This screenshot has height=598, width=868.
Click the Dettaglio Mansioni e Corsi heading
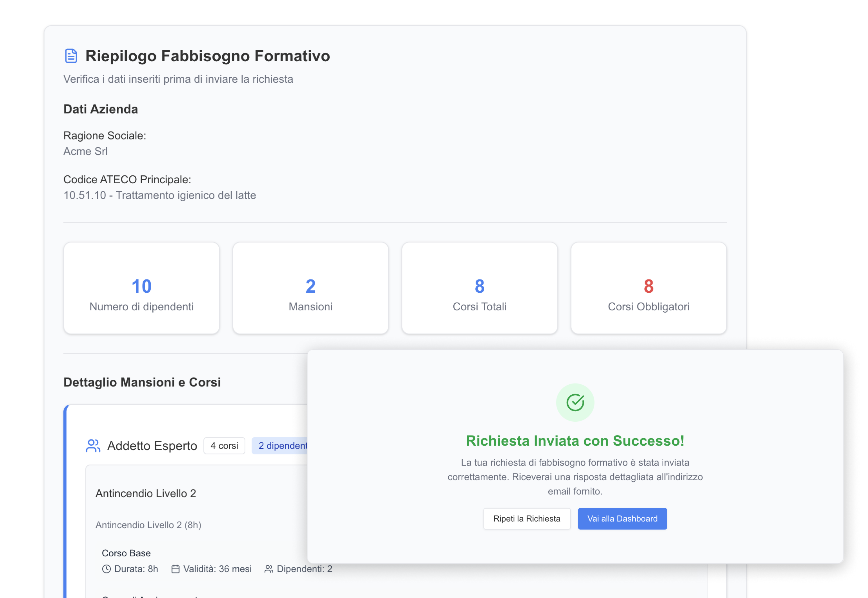click(142, 382)
